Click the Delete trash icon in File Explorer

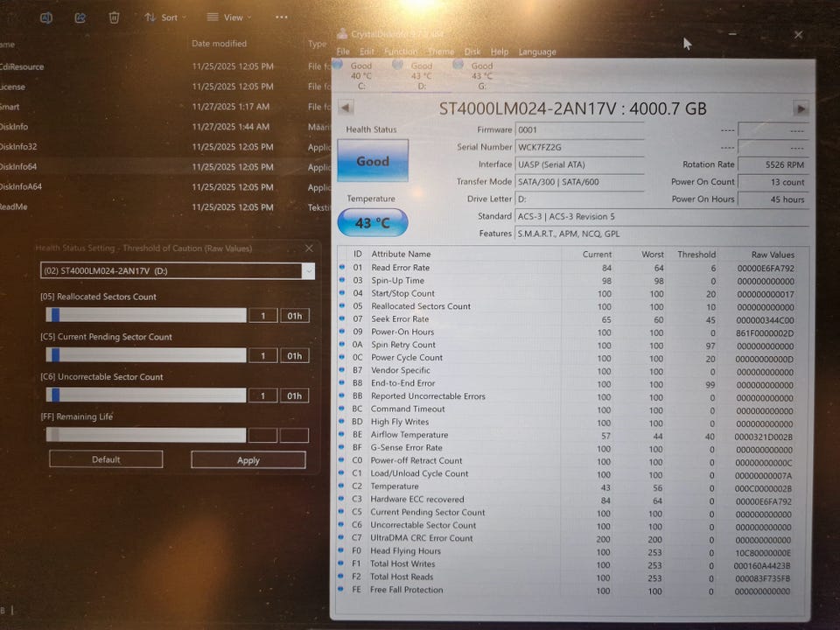tap(114, 17)
